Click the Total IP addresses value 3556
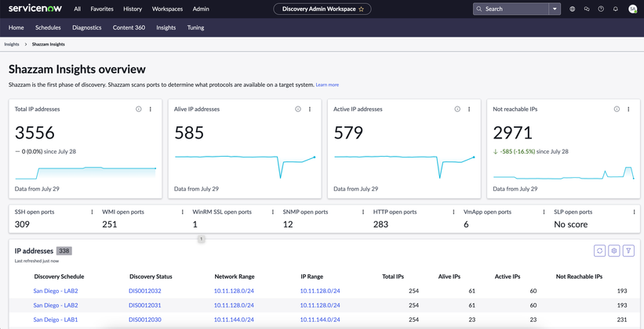 (35, 133)
